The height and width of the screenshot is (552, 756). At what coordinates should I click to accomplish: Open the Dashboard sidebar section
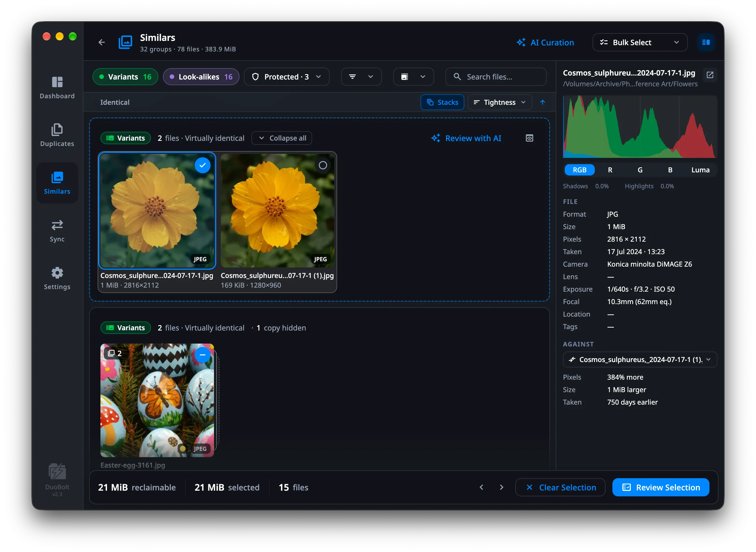57,87
